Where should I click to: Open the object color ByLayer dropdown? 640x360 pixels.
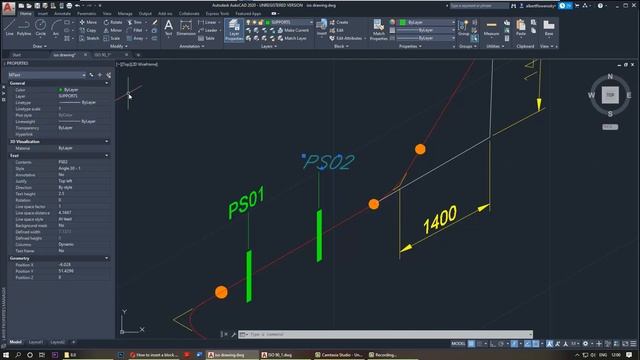(453, 22)
